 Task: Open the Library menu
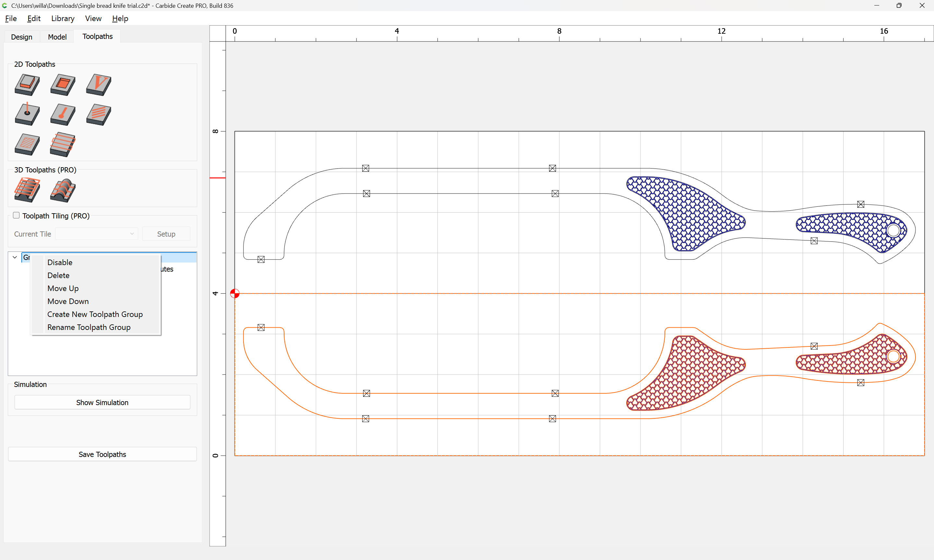pyautogui.click(x=63, y=18)
